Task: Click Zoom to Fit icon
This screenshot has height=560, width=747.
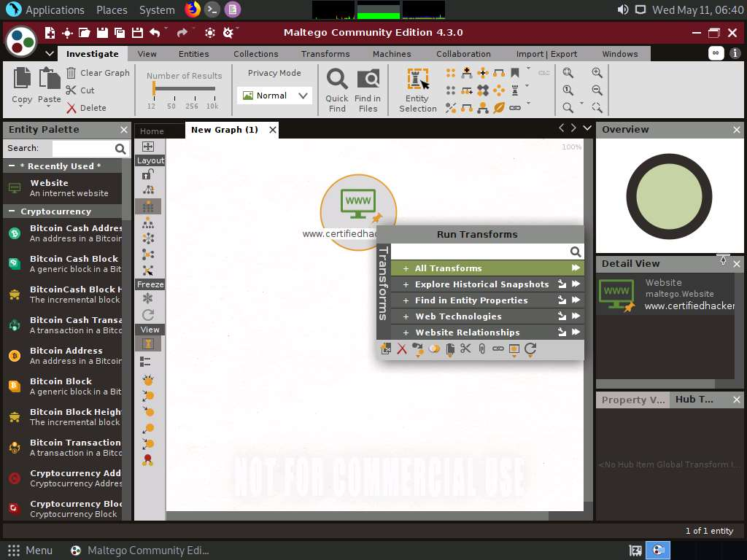Action: (x=568, y=73)
